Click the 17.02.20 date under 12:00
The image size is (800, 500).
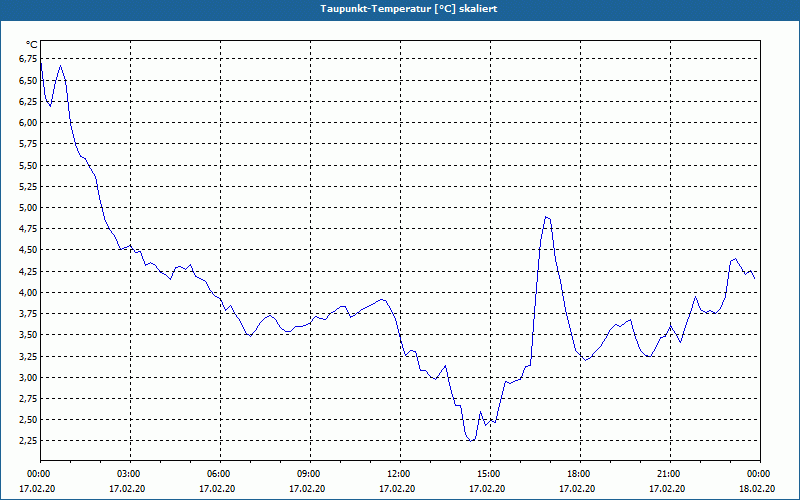(397, 489)
